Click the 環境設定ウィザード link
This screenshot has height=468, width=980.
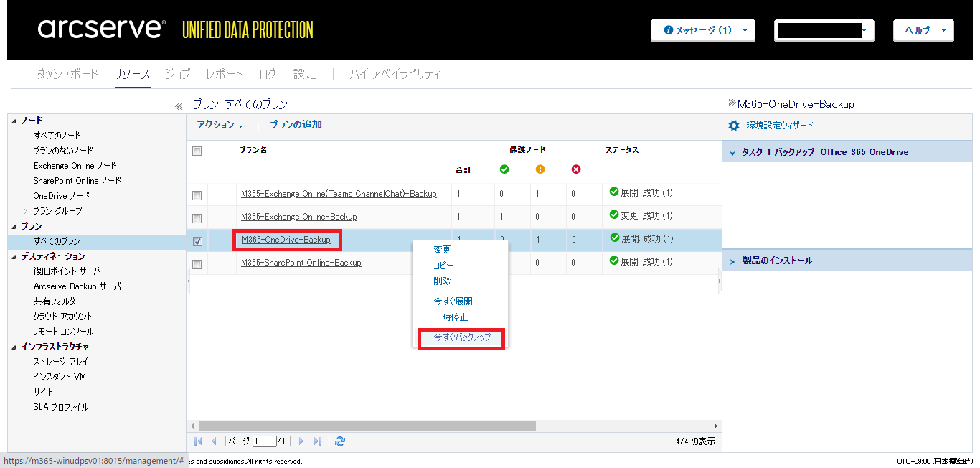(780, 126)
